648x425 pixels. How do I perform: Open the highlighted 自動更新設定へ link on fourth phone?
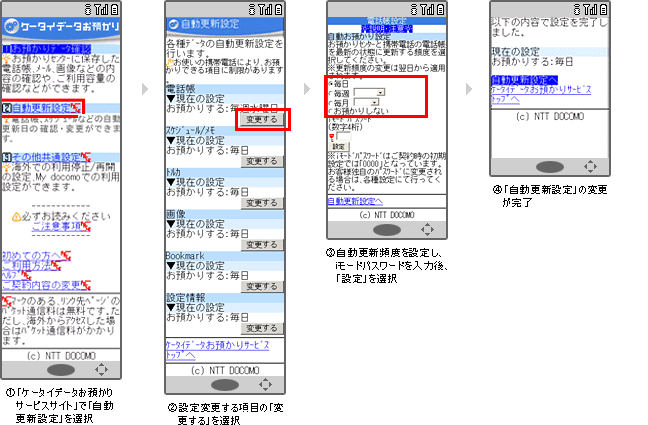tap(524, 80)
